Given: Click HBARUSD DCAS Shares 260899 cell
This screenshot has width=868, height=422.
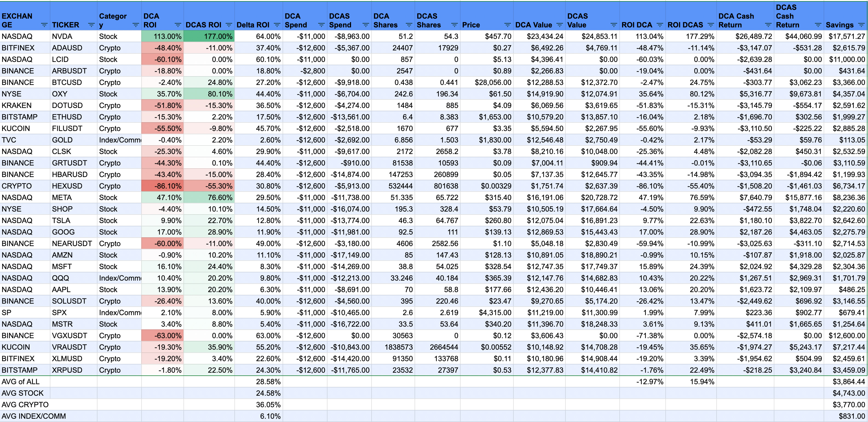Looking at the screenshot, I should [437, 174].
